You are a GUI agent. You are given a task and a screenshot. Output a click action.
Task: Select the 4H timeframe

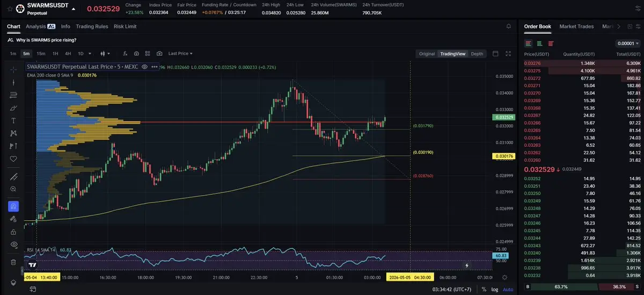68,54
